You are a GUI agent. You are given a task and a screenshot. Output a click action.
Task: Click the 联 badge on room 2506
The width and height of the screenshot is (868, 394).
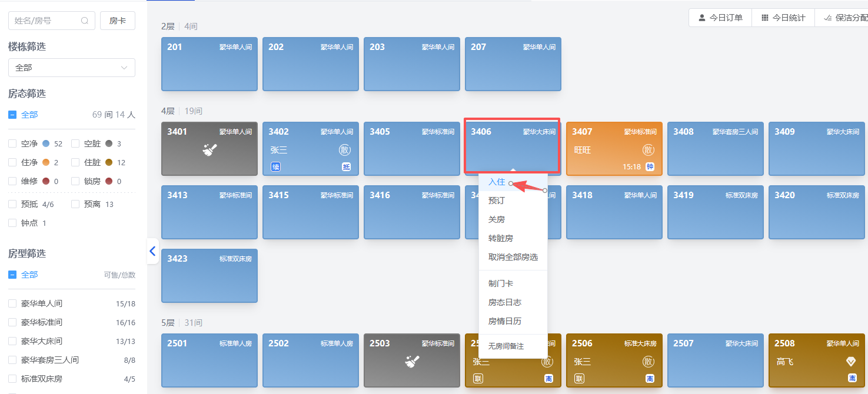coord(579,379)
